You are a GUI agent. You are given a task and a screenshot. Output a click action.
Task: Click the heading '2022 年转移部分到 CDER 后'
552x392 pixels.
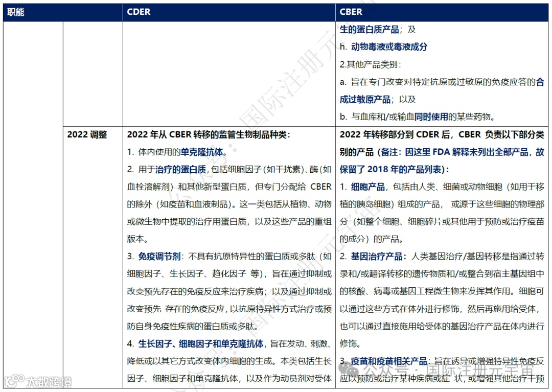(397, 135)
